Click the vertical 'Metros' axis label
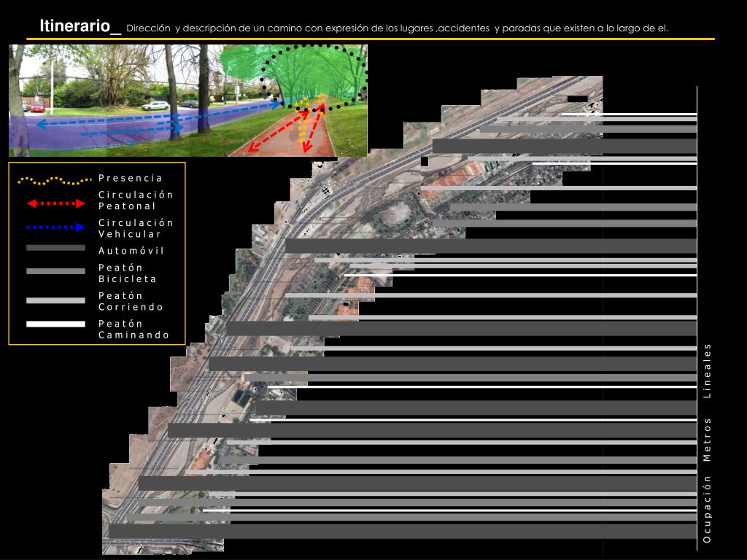The image size is (747, 560). coord(707,440)
